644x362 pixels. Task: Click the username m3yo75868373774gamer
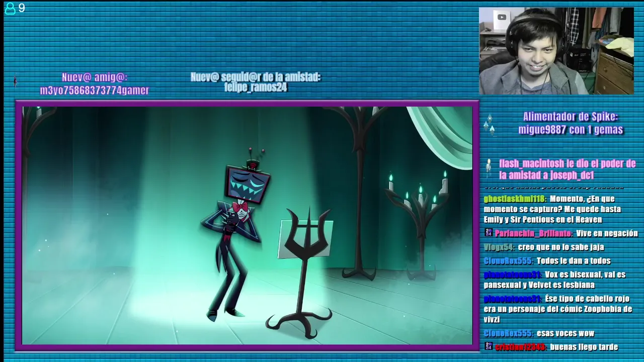pos(95,90)
